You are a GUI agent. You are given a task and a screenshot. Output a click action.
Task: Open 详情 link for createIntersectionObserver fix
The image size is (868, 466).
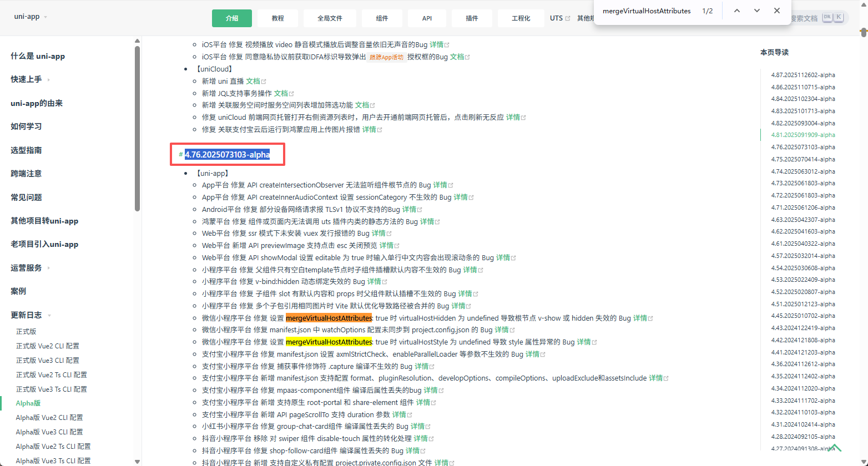(x=440, y=185)
